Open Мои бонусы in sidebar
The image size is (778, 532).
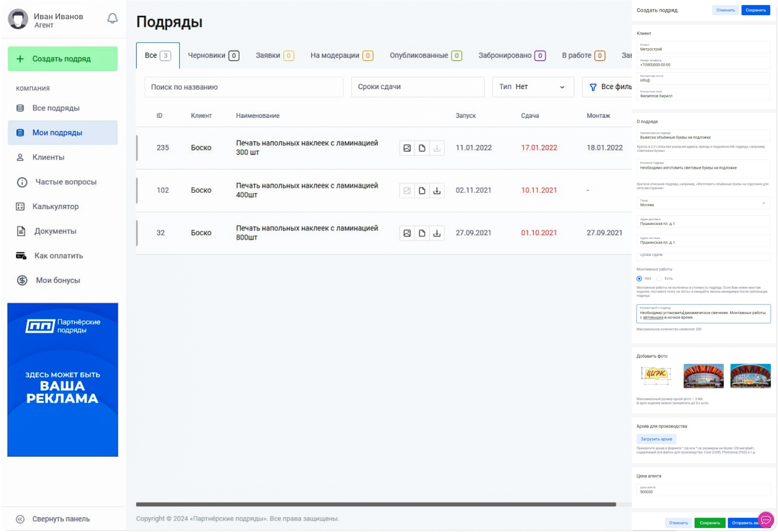pyautogui.click(x=57, y=281)
